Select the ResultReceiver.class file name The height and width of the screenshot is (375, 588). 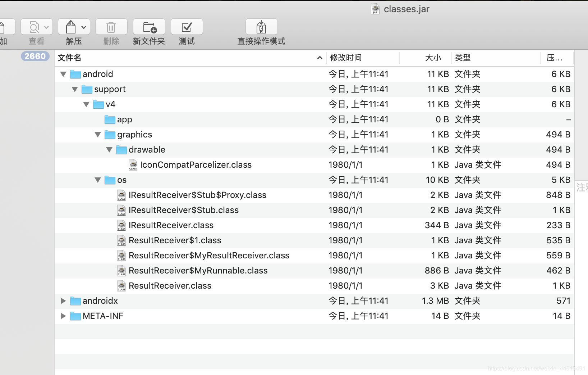click(x=170, y=286)
